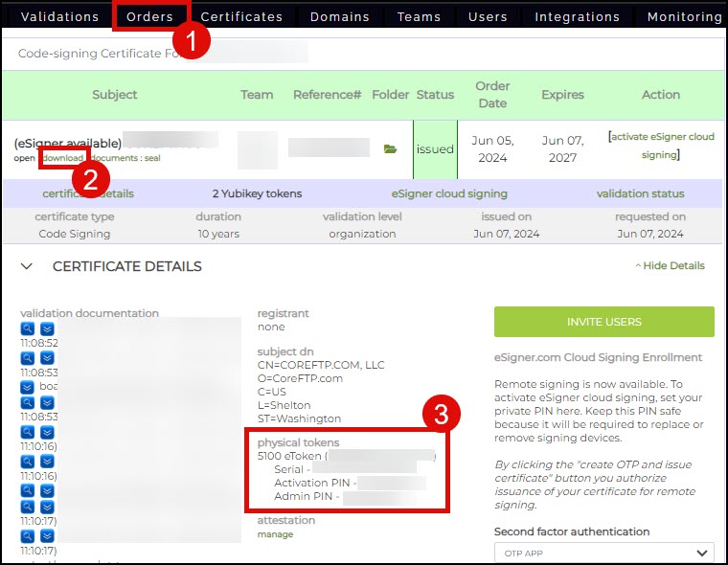Open the Certificates menu tab
The width and height of the screenshot is (728, 565).
241,16
